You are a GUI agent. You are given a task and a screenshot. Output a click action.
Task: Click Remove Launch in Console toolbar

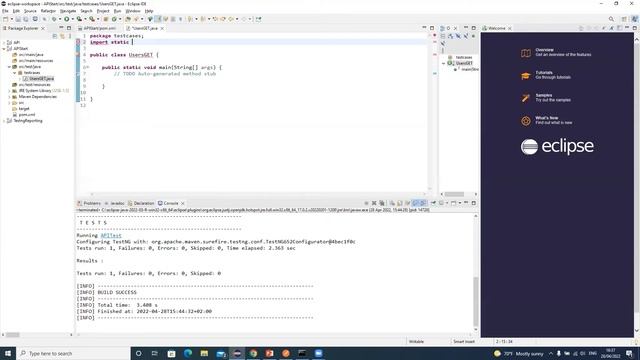coord(374,203)
